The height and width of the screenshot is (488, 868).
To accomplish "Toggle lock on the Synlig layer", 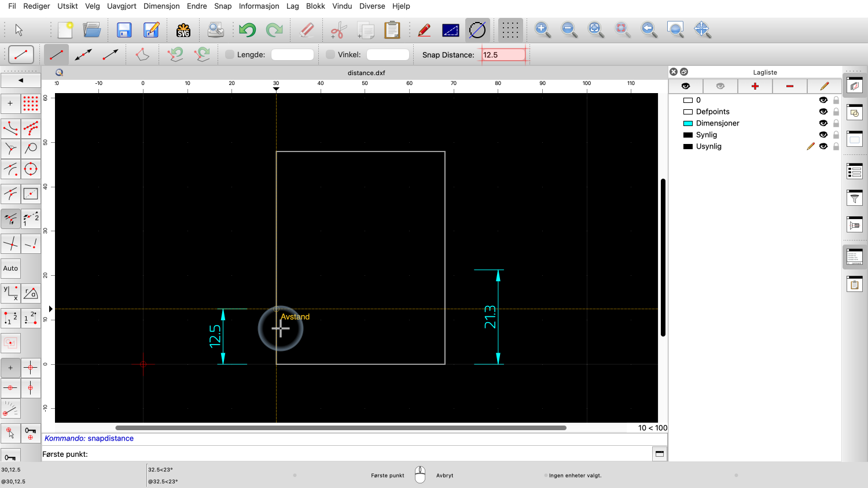I will pos(836,135).
